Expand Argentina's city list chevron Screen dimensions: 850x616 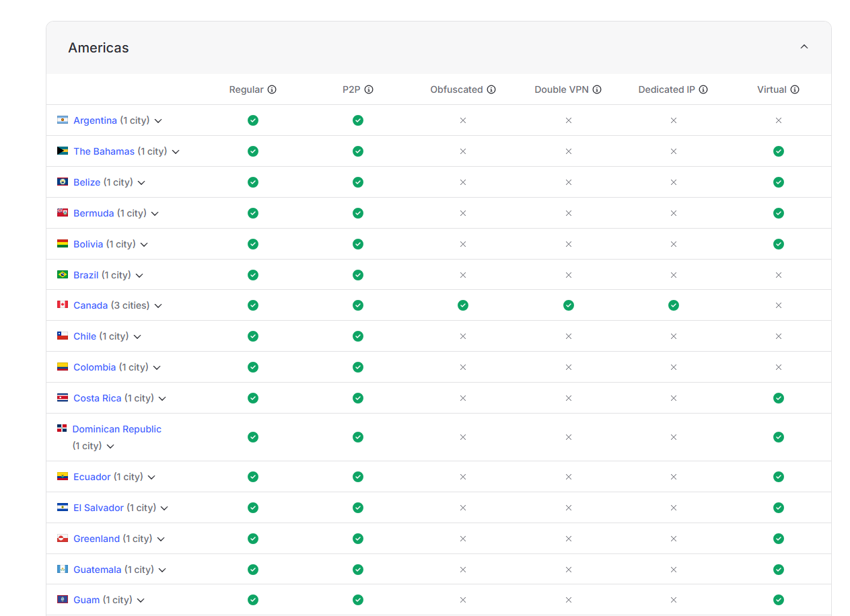click(158, 121)
